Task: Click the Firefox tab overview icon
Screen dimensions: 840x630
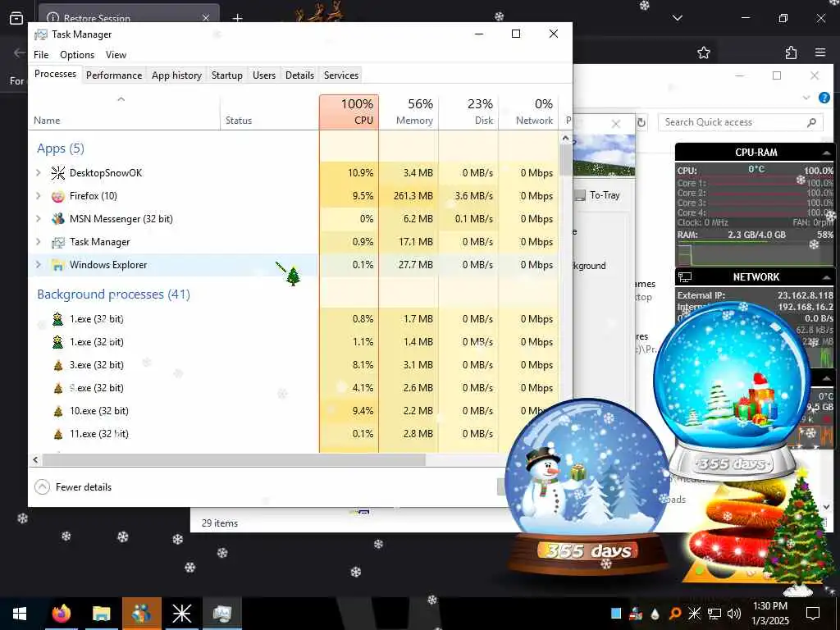Action: coord(16,18)
